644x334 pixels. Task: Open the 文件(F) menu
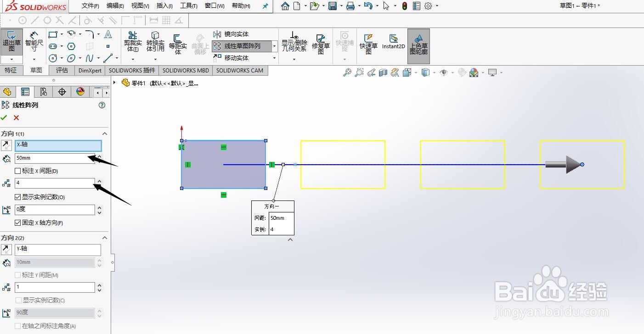[x=90, y=6]
